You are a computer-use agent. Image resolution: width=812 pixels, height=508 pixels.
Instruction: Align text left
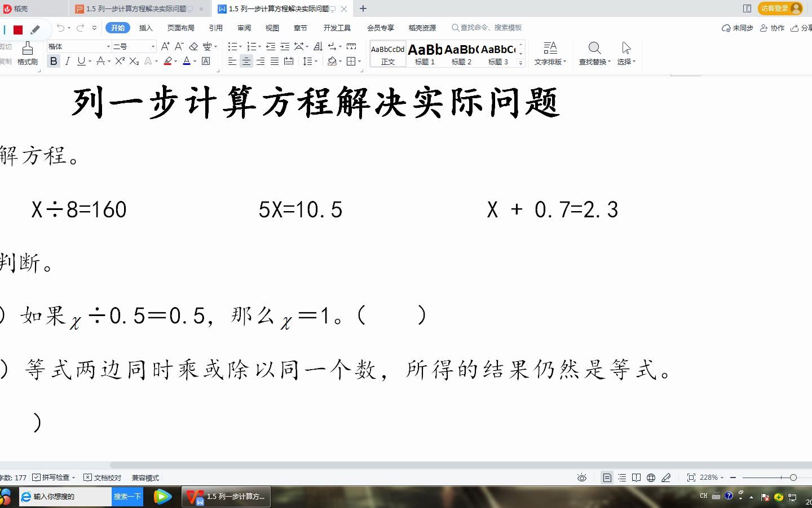(x=232, y=61)
